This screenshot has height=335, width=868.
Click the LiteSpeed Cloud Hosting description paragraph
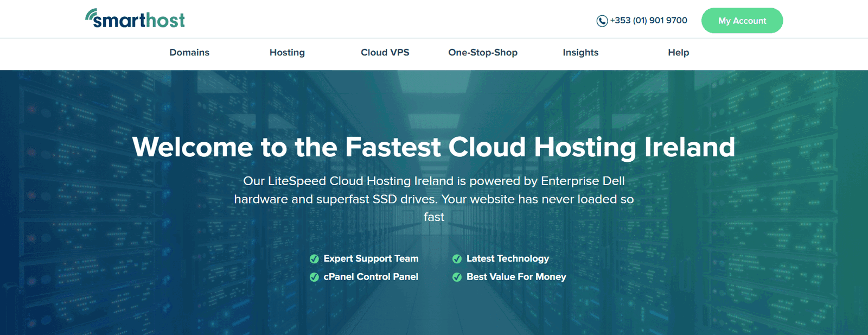(x=434, y=199)
